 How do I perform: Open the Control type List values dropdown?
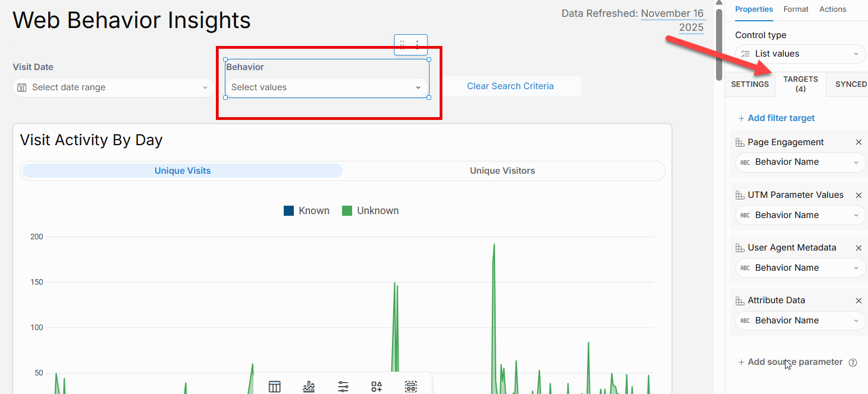[x=800, y=54]
